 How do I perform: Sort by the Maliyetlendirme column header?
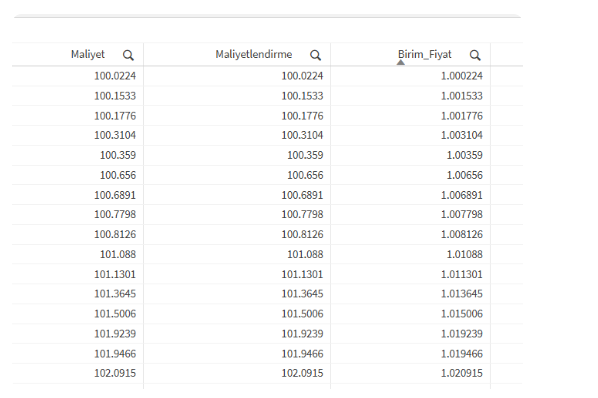pyautogui.click(x=254, y=55)
